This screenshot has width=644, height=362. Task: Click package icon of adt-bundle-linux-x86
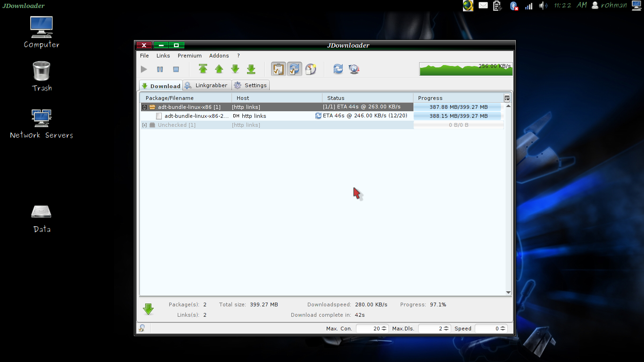pyautogui.click(x=152, y=107)
